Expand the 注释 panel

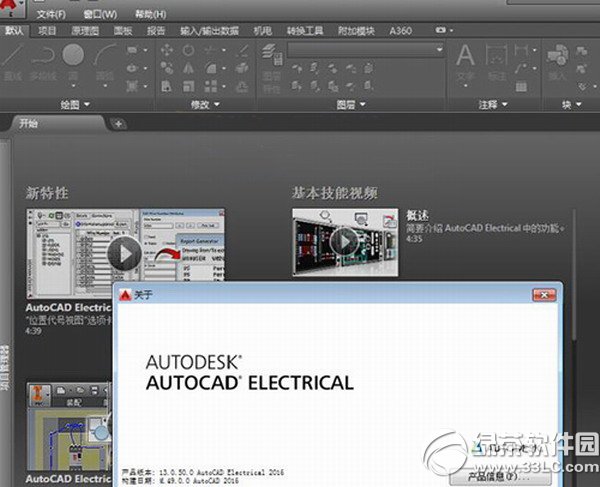[x=493, y=104]
